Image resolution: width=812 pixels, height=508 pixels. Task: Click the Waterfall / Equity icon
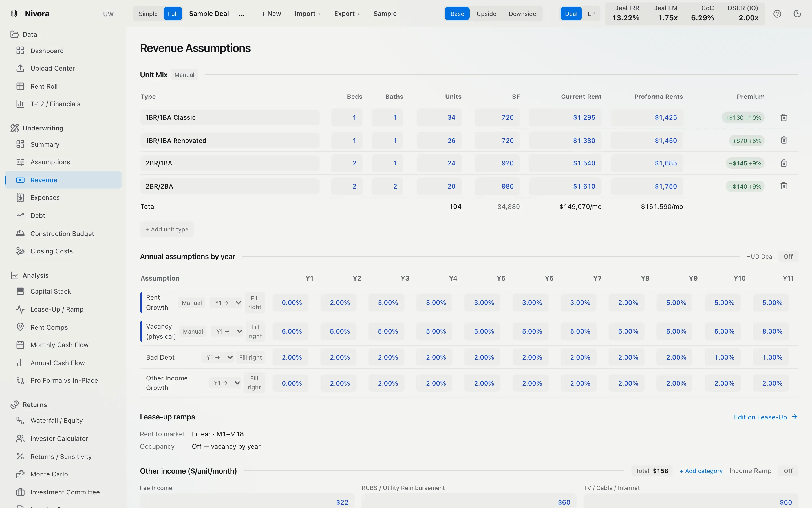click(x=20, y=420)
